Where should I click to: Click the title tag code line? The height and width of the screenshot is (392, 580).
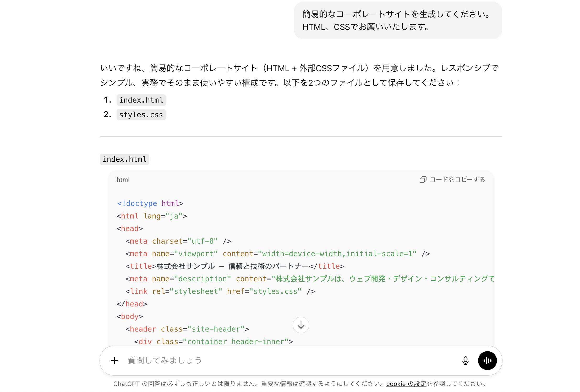click(x=234, y=266)
